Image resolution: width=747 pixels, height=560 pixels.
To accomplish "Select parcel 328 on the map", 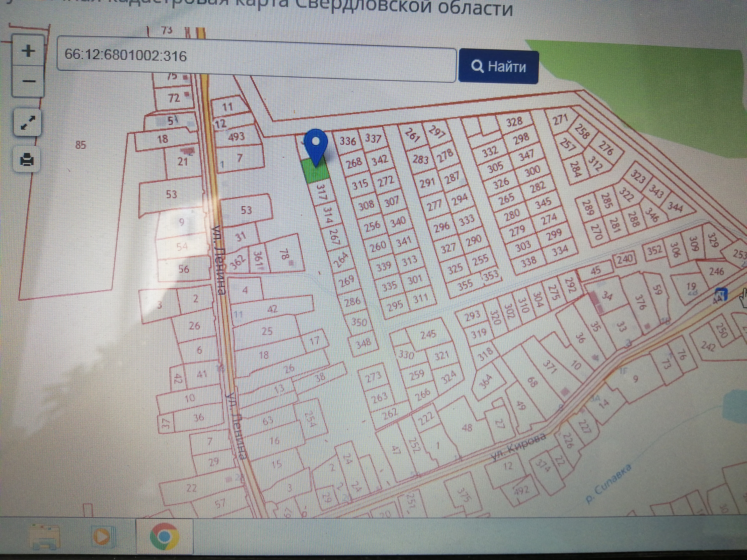I will tap(514, 122).
